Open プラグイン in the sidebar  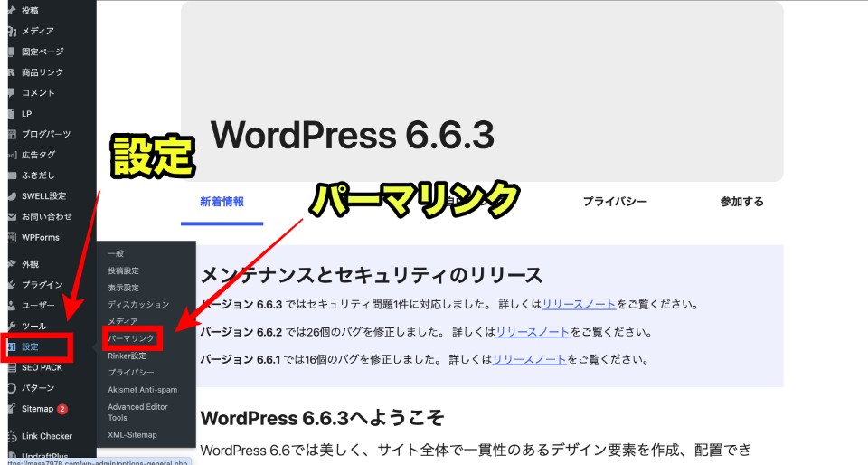click(x=42, y=285)
